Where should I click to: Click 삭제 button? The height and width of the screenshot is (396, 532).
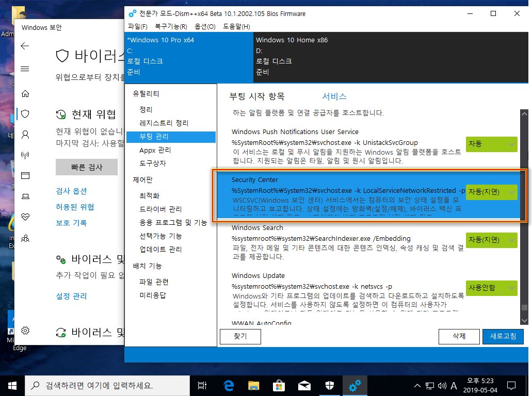459,336
